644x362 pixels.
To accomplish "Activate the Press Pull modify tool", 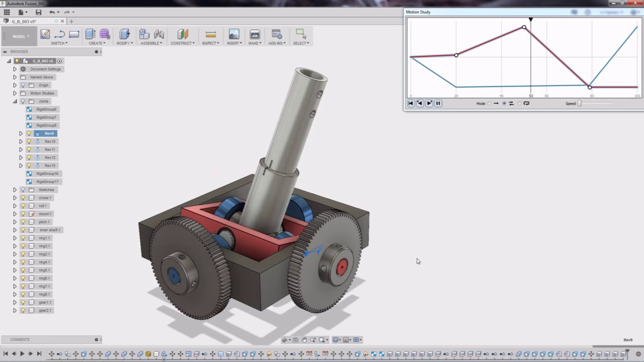I will pos(125,34).
